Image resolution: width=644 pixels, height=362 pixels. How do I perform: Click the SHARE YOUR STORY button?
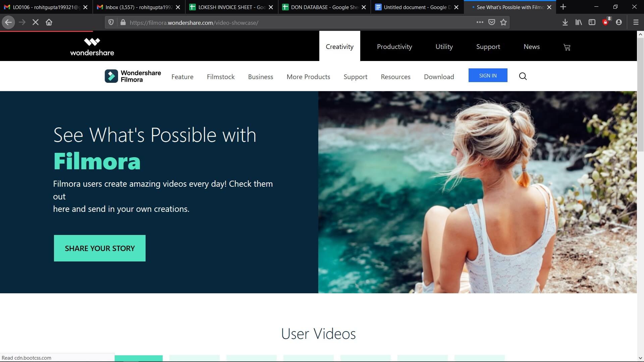point(100,248)
